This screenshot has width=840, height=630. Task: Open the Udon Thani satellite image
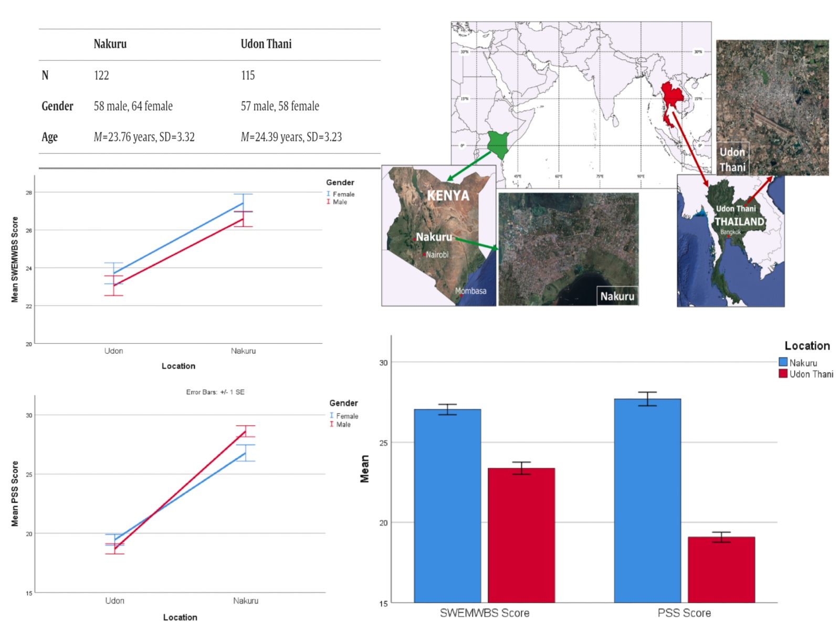(772, 107)
